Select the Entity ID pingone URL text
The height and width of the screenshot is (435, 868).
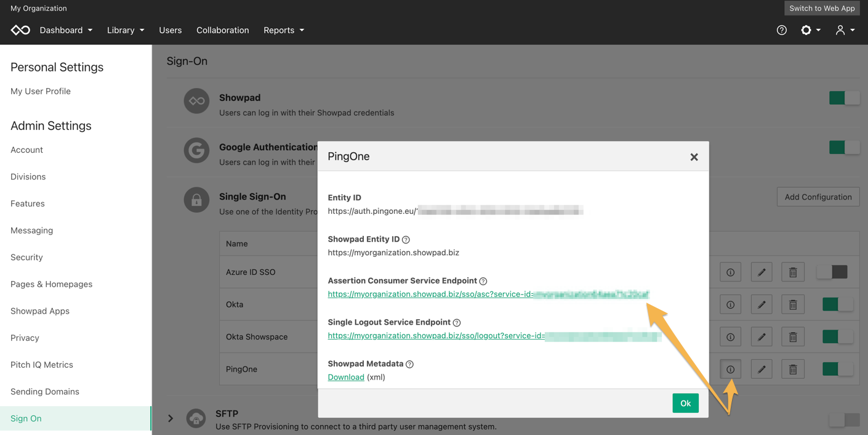pos(456,211)
